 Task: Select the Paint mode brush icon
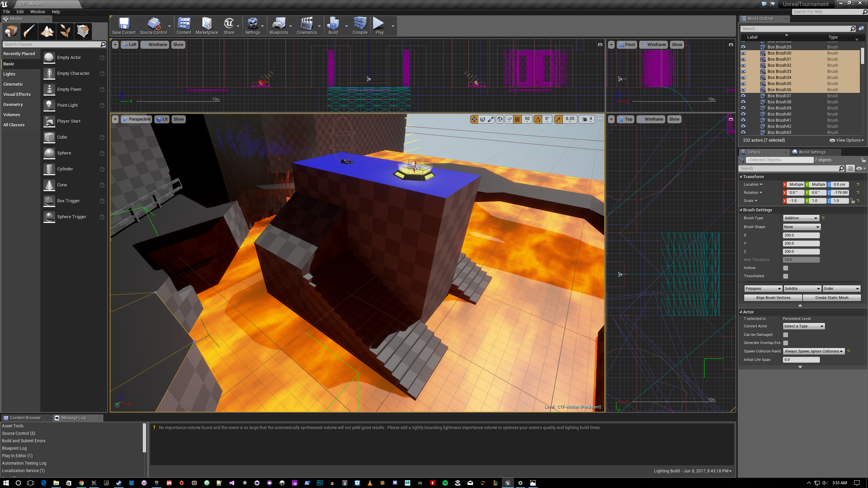(29, 32)
